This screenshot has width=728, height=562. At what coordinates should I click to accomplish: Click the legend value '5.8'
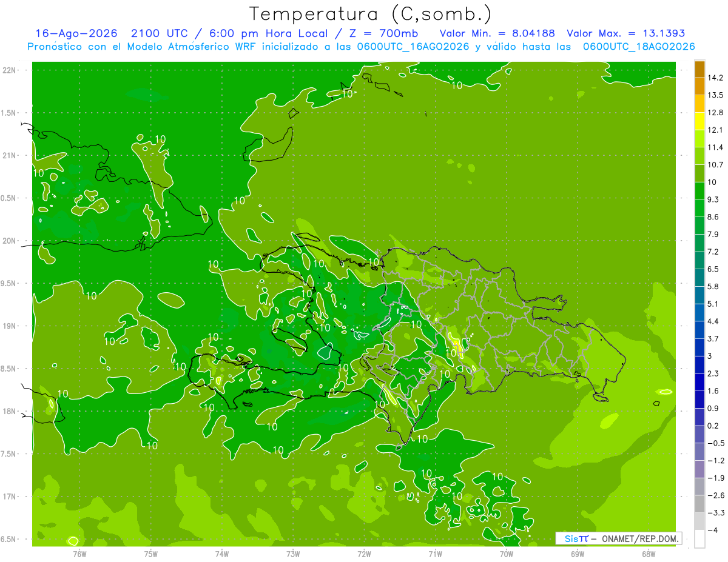tap(713, 286)
